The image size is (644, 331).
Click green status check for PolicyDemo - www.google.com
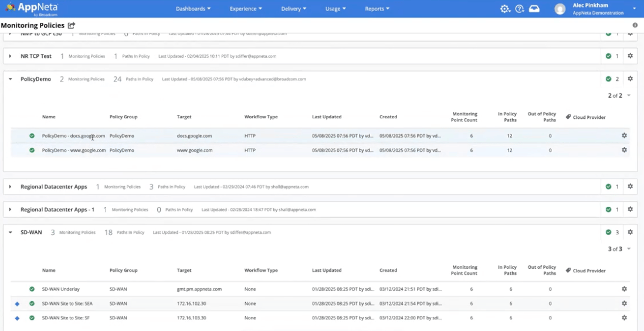[32, 151]
